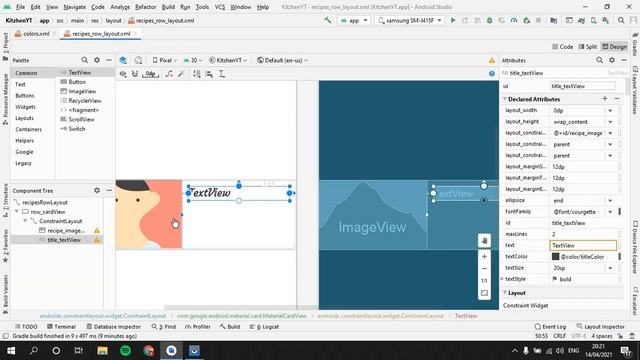Open Attributes panel settings gear
The image size is (640, 360).
click(x=612, y=60)
